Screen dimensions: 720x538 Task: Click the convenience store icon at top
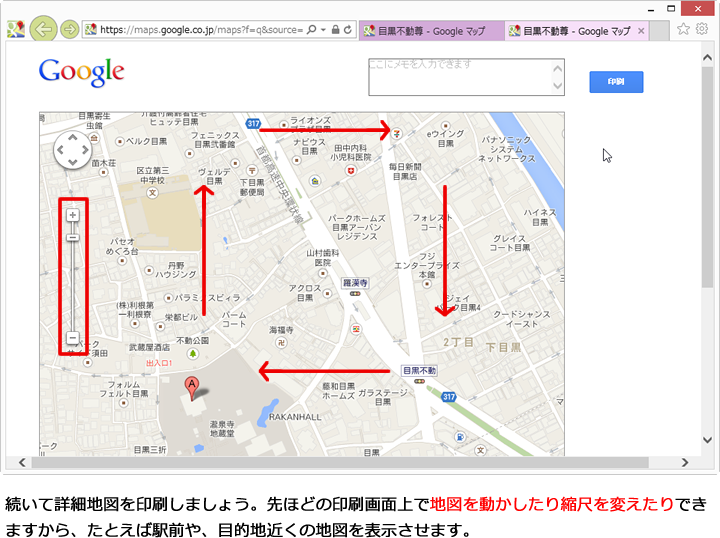coord(397,134)
